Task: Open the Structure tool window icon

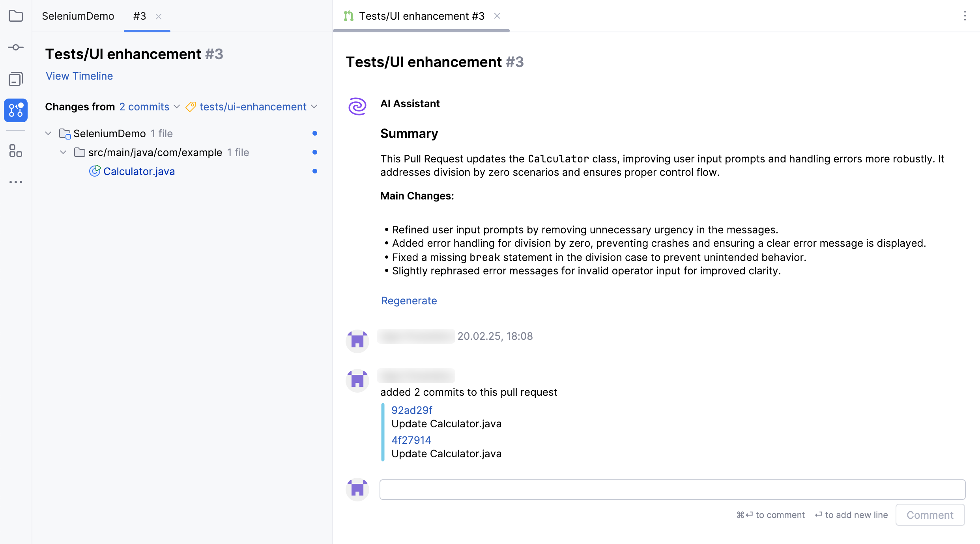Action: point(16,151)
